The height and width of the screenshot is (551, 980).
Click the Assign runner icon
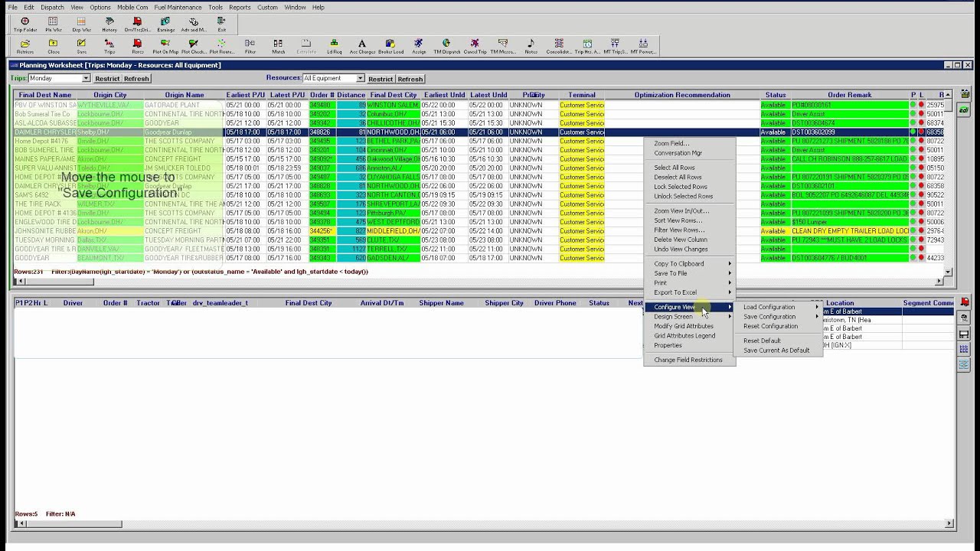(419, 47)
